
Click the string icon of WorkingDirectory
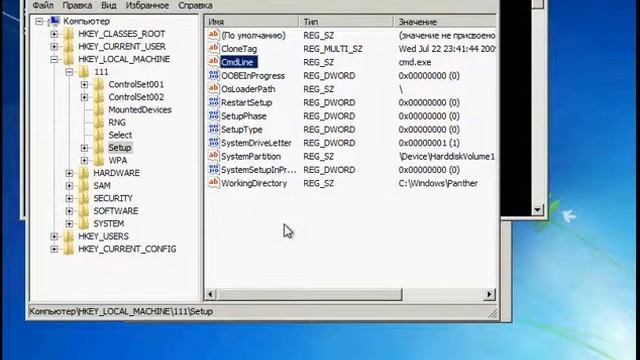pos(213,183)
